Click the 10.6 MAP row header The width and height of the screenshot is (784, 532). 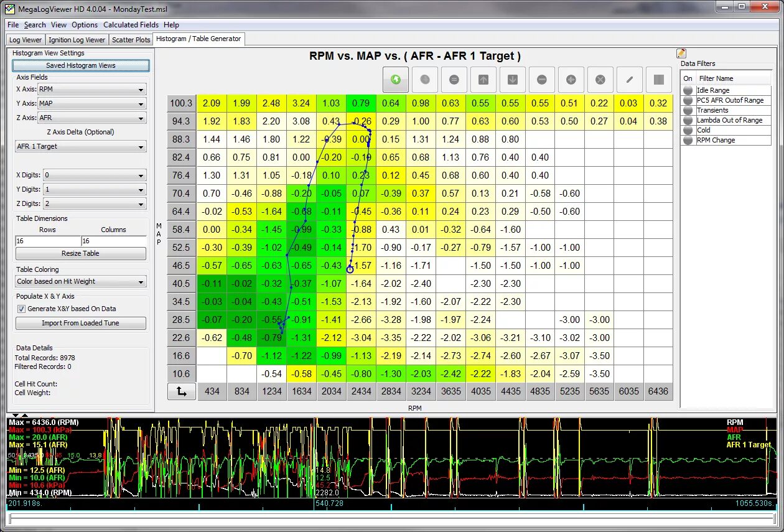182,374
